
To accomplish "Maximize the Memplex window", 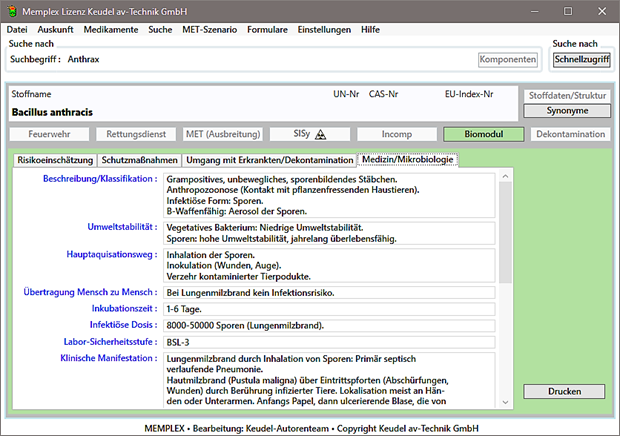I will (568, 11).
